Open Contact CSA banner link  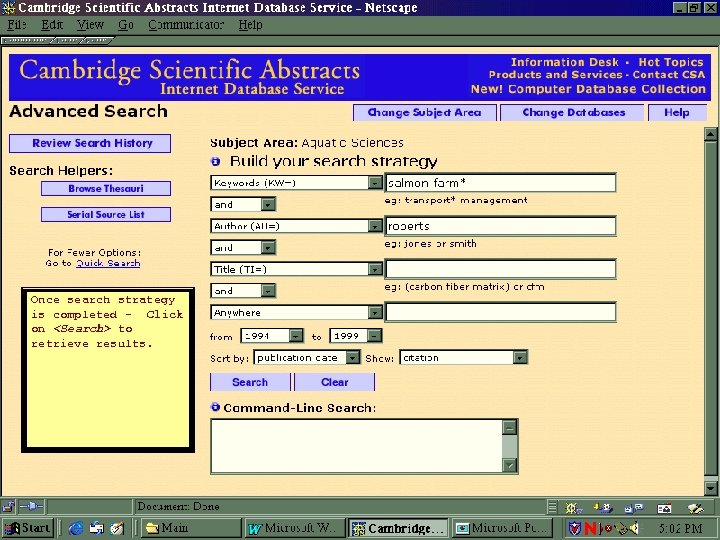(668, 75)
